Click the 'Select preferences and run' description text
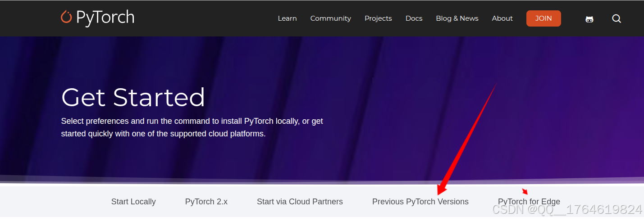Image resolution: width=644 pixels, height=221 pixels. pos(192,127)
